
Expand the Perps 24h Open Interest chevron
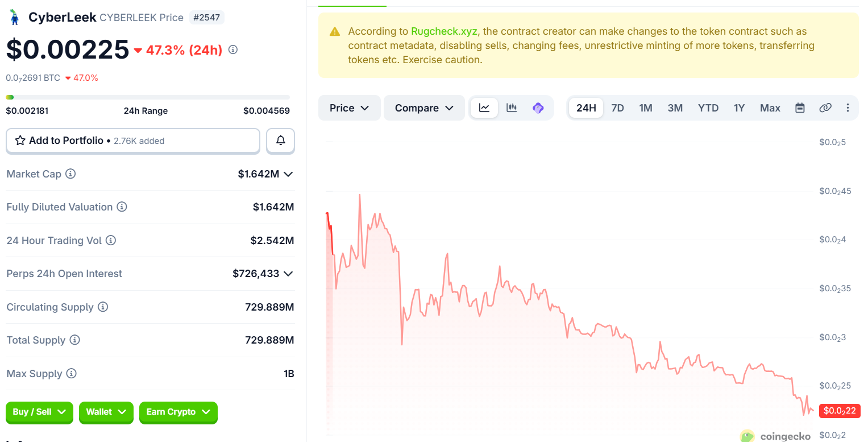288,274
